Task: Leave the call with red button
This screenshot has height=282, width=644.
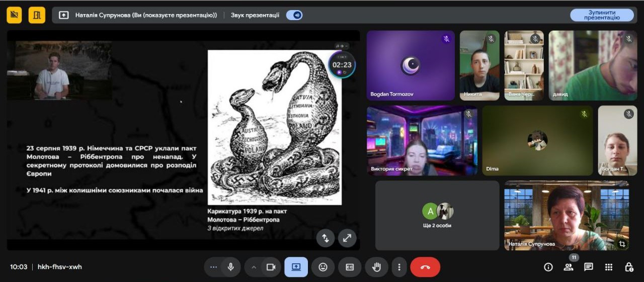Action: (425, 267)
